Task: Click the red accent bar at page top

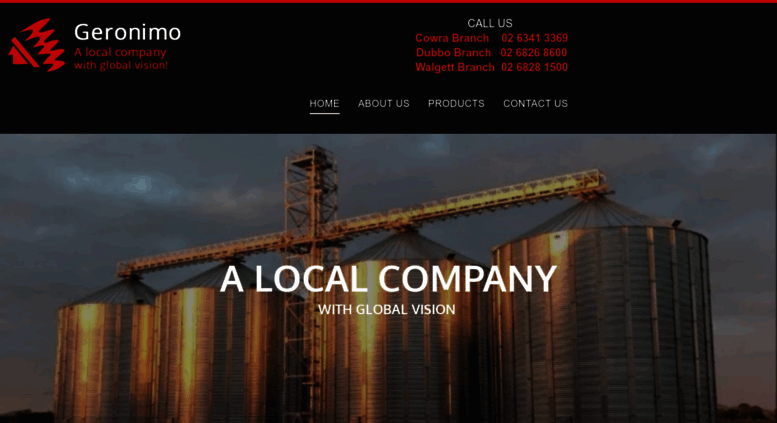Action: [x=388, y=1]
